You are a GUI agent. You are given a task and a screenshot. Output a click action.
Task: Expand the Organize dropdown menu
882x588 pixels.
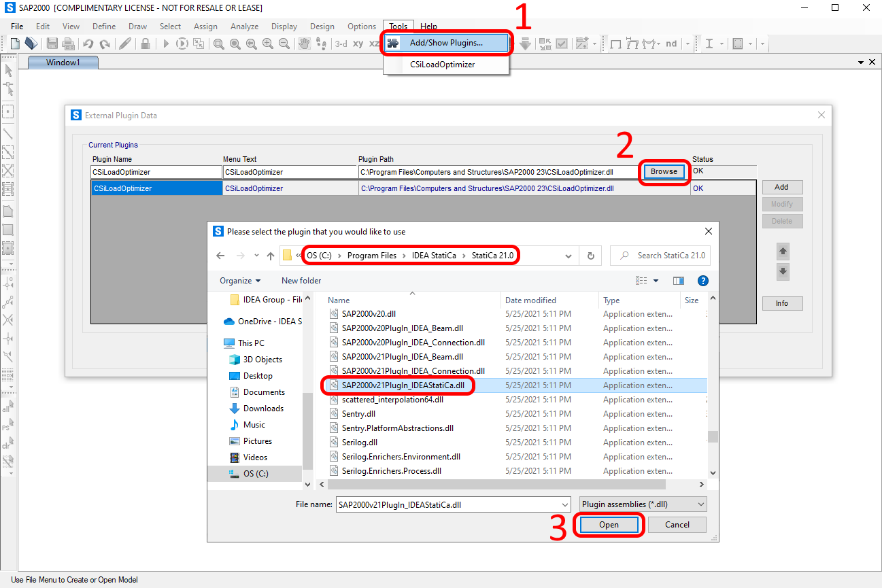[x=240, y=281]
